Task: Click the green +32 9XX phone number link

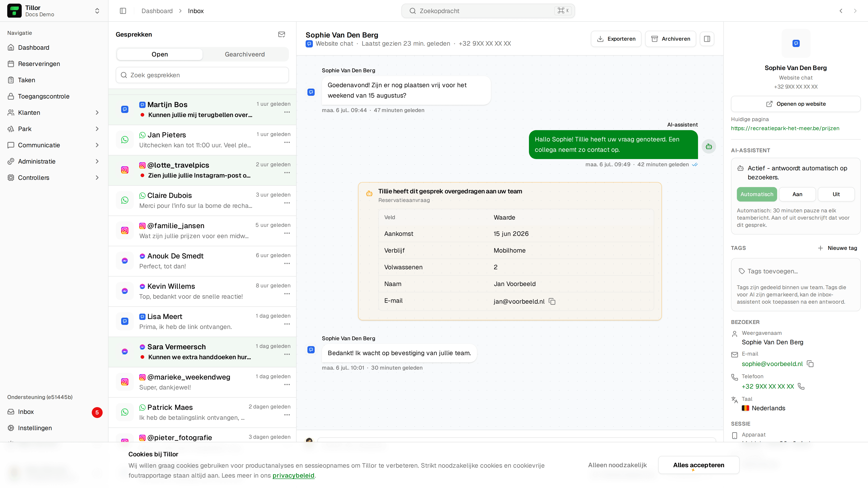Action: pos(768,386)
